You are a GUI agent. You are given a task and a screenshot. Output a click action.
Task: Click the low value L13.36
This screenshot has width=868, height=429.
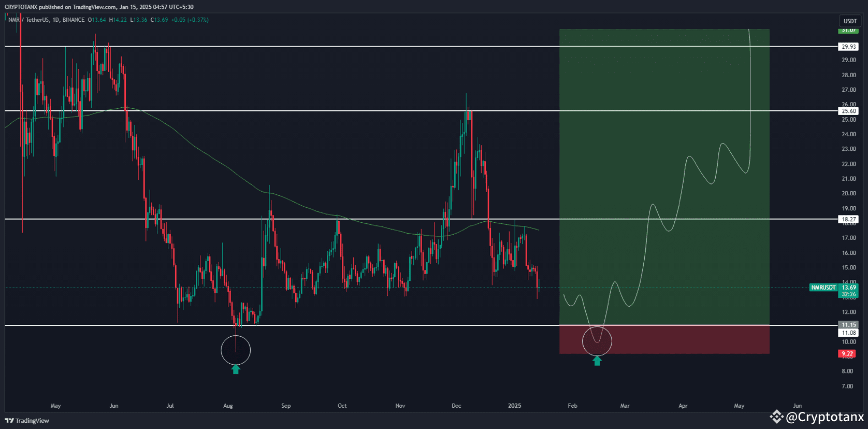[x=139, y=20]
